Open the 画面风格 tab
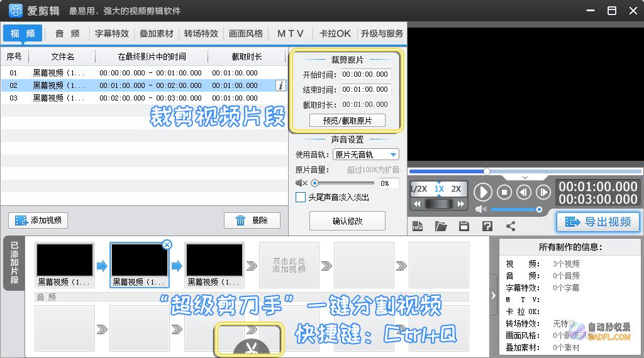The image size is (644, 358). pyautogui.click(x=246, y=34)
